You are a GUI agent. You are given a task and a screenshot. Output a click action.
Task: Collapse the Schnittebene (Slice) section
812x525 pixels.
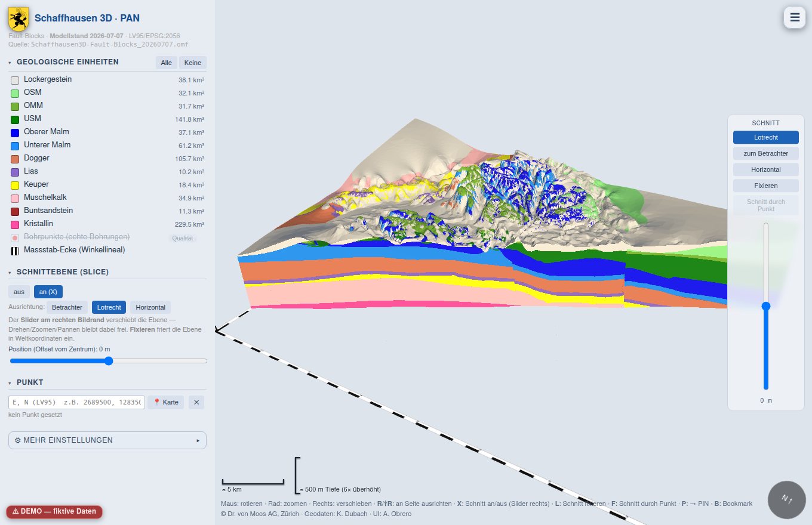point(59,272)
